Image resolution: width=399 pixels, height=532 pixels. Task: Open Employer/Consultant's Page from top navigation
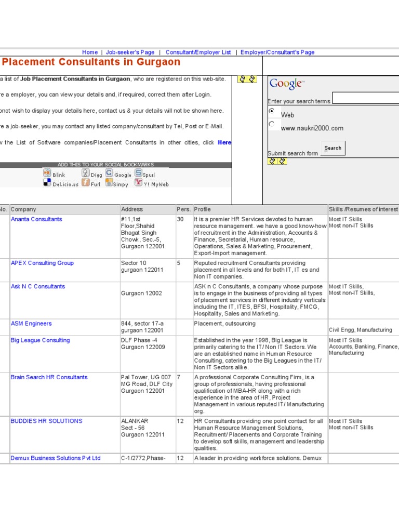277,52
